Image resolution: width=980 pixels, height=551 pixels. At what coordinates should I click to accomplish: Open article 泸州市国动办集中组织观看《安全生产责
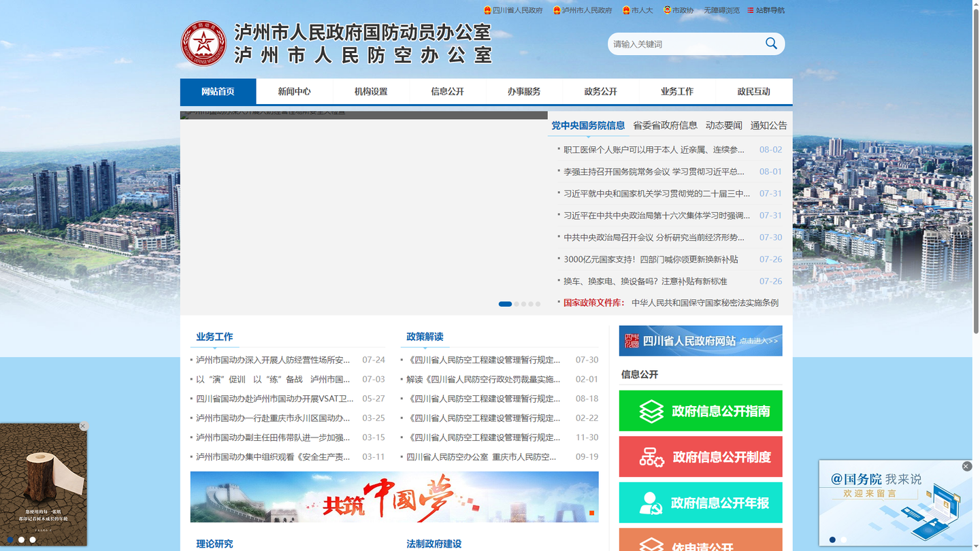click(x=273, y=456)
